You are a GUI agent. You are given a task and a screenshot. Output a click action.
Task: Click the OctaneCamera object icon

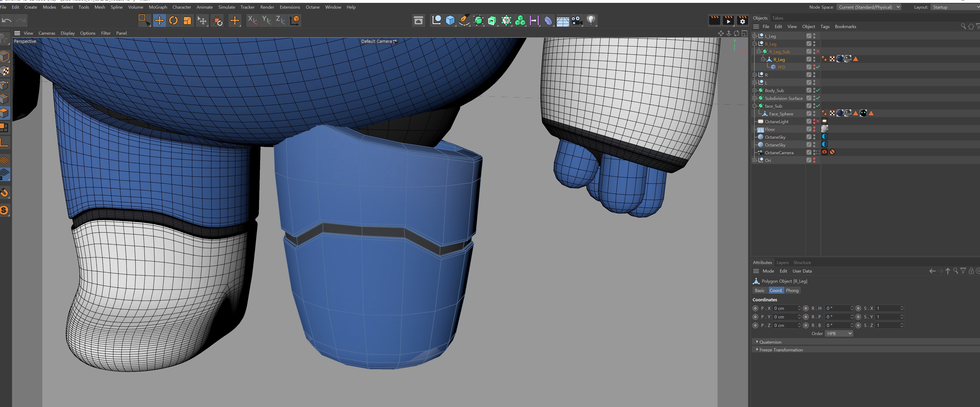[x=761, y=152]
